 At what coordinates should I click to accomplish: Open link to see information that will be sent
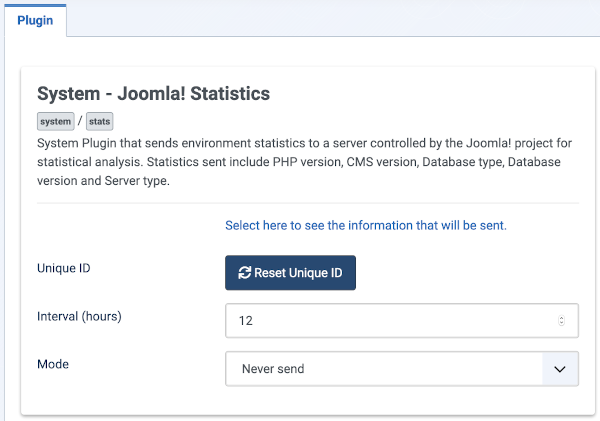[x=366, y=225]
